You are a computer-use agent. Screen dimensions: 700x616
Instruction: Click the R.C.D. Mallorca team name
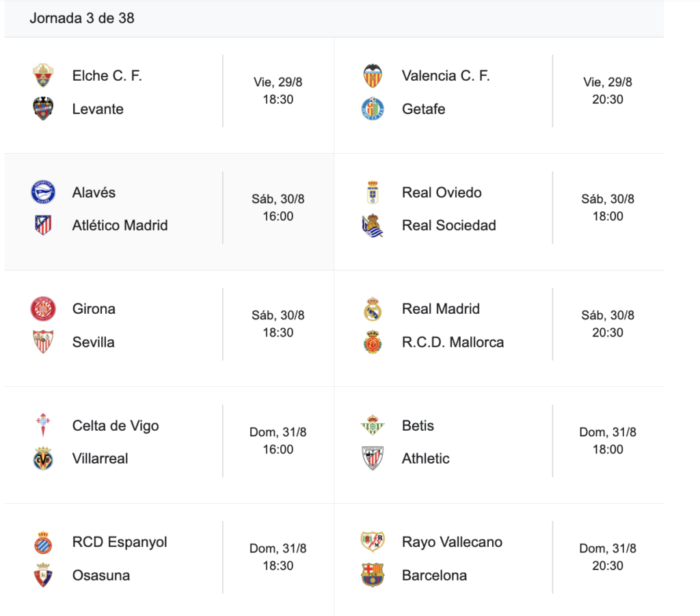tap(453, 342)
